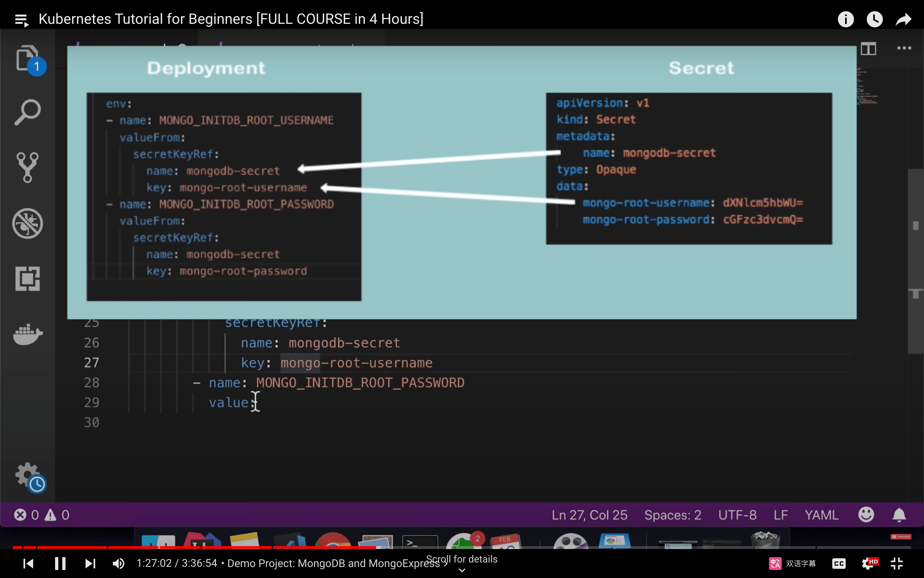Change the LF end-of-line setting
Viewport: 924px width, 578px height.
pyautogui.click(x=781, y=515)
